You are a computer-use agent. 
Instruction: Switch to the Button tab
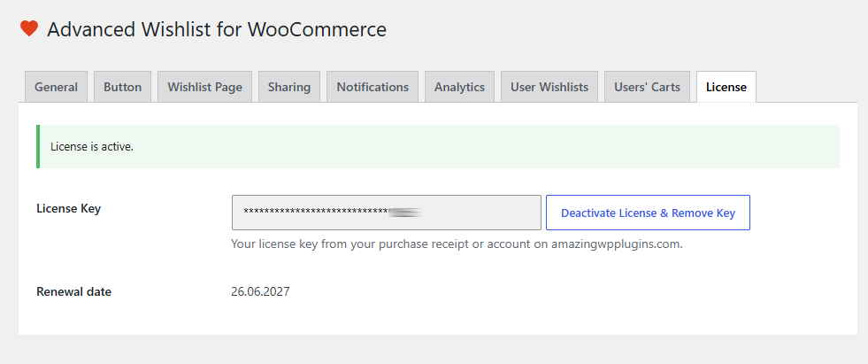(x=122, y=87)
